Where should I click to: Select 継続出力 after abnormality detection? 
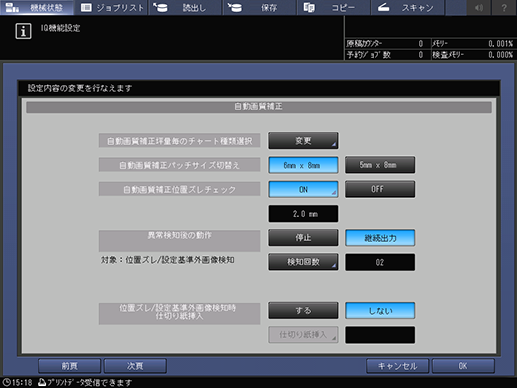pyautogui.click(x=380, y=238)
